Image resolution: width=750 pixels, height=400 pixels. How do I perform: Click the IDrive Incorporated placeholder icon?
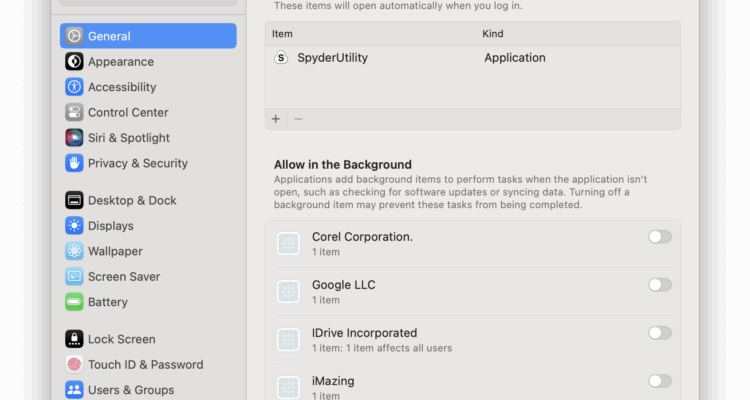click(288, 339)
